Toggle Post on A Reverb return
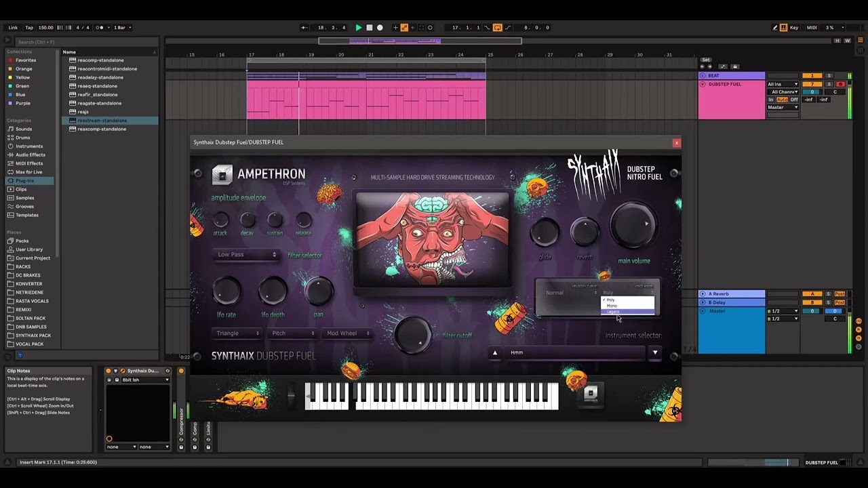This screenshot has width=868, height=488. click(x=840, y=294)
